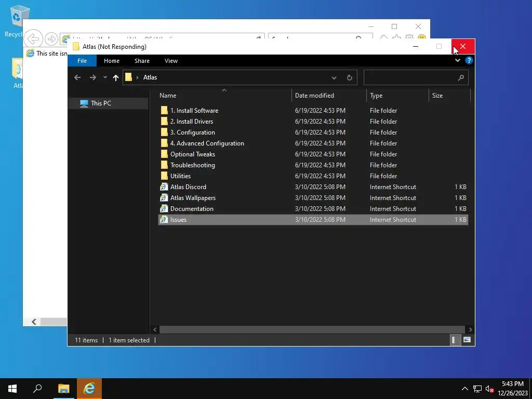Click Back button in Internet Explorer window
Image resolution: width=532 pixels, height=399 pixels.
coord(33,39)
